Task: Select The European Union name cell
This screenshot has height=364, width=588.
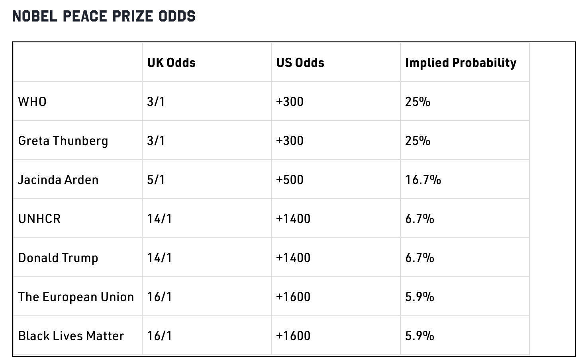Action: click(x=76, y=297)
